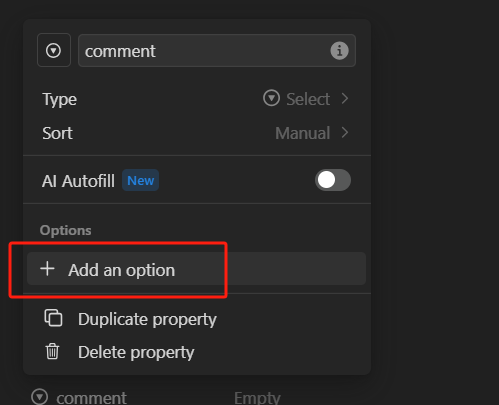Open the property icon picker button
Viewport: 499px width, 405px height.
[54, 50]
